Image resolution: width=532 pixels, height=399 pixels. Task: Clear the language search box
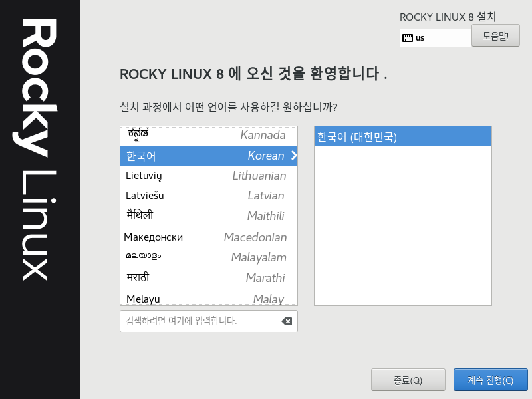(x=287, y=321)
